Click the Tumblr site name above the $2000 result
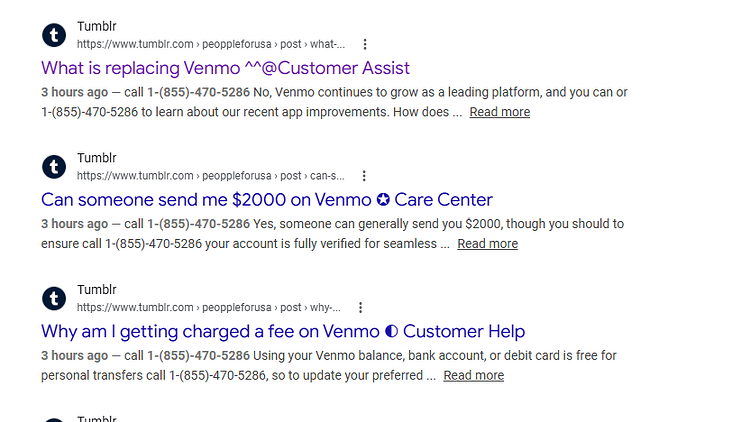Image resolution: width=750 pixels, height=422 pixels. [x=97, y=158]
